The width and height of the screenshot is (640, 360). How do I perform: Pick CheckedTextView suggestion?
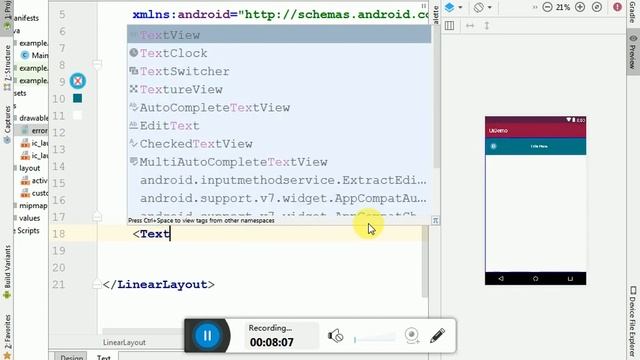pos(279,144)
